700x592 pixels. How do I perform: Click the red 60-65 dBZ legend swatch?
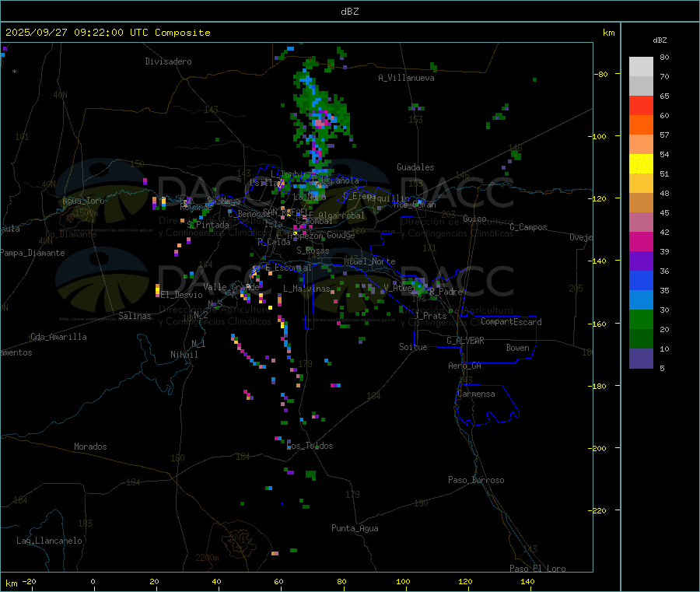pos(641,106)
